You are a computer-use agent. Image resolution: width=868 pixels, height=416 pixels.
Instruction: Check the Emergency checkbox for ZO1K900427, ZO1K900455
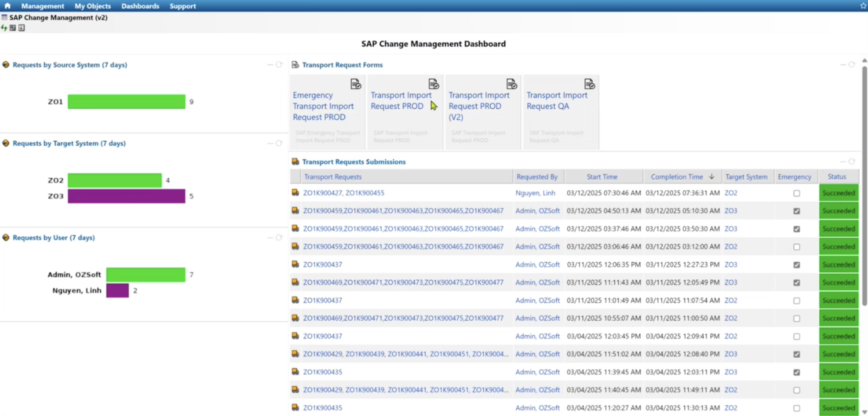point(796,193)
